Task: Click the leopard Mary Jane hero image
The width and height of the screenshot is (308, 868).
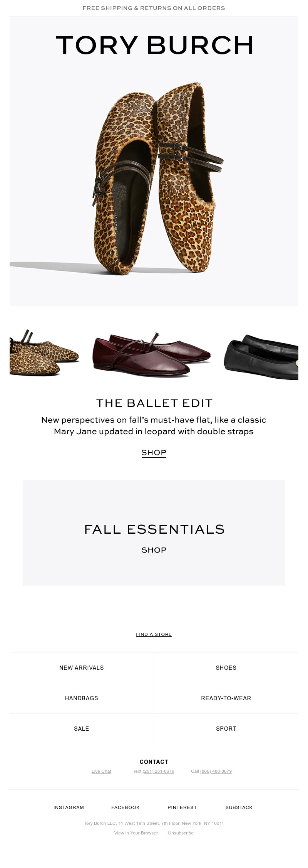Action: point(154,177)
